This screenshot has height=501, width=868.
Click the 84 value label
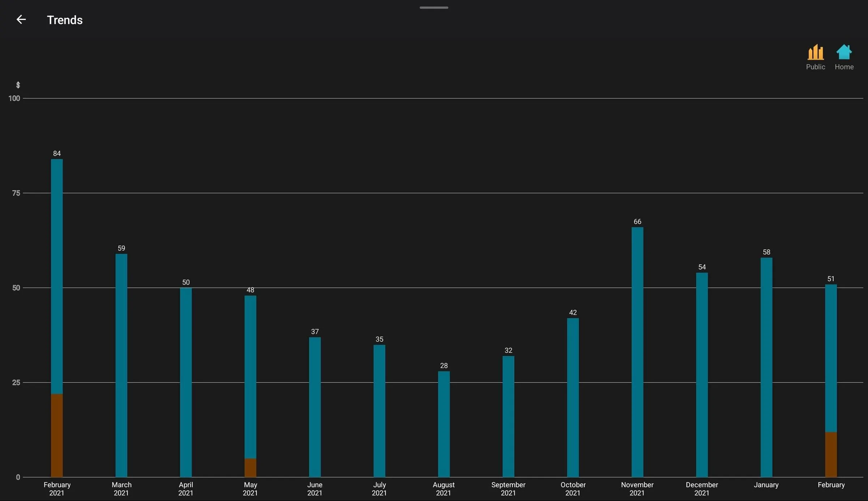[x=57, y=153]
